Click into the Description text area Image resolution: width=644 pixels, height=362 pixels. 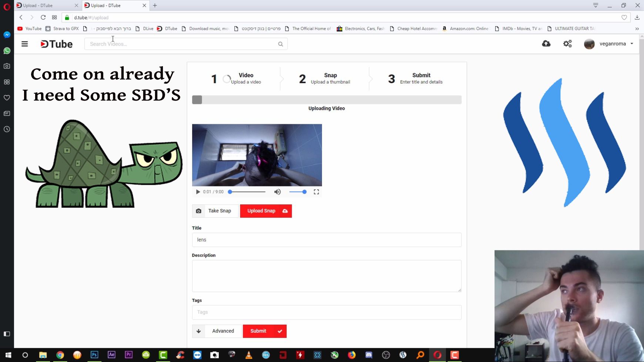(x=327, y=276)
